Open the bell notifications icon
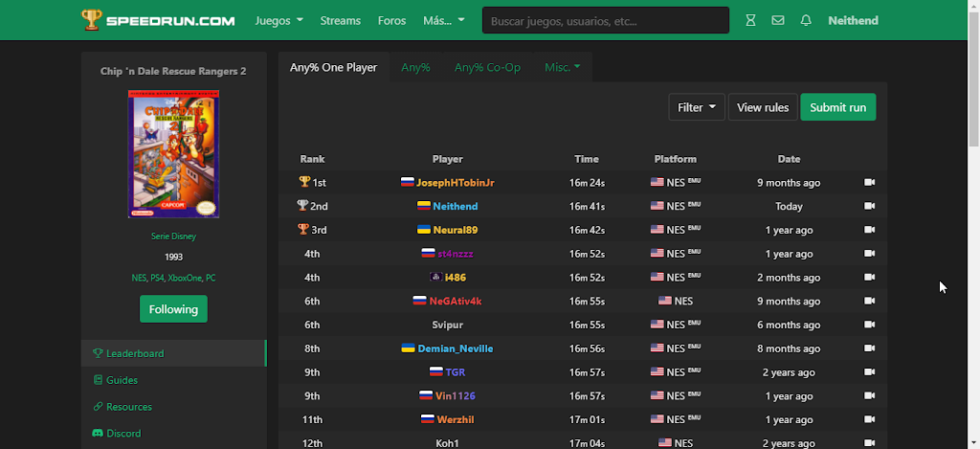This screenshot has width=980, height=449. tap(806, 21)
